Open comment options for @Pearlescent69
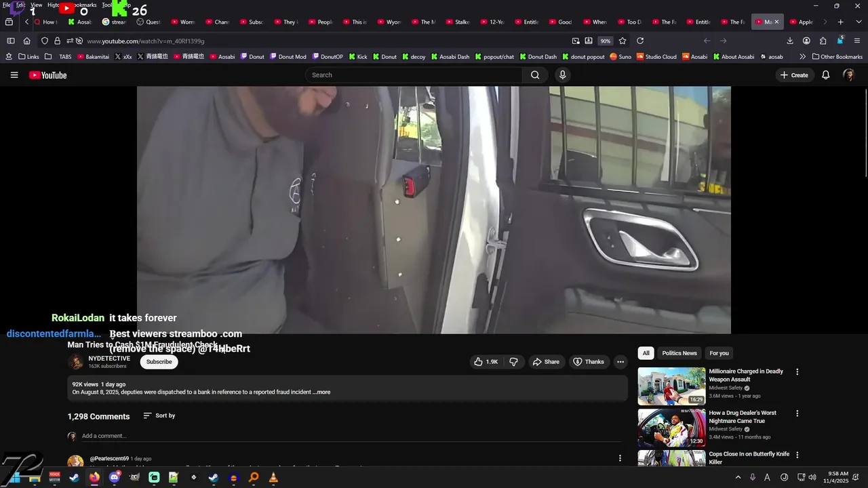The image size is (868, 488). (x=620, y=458)
